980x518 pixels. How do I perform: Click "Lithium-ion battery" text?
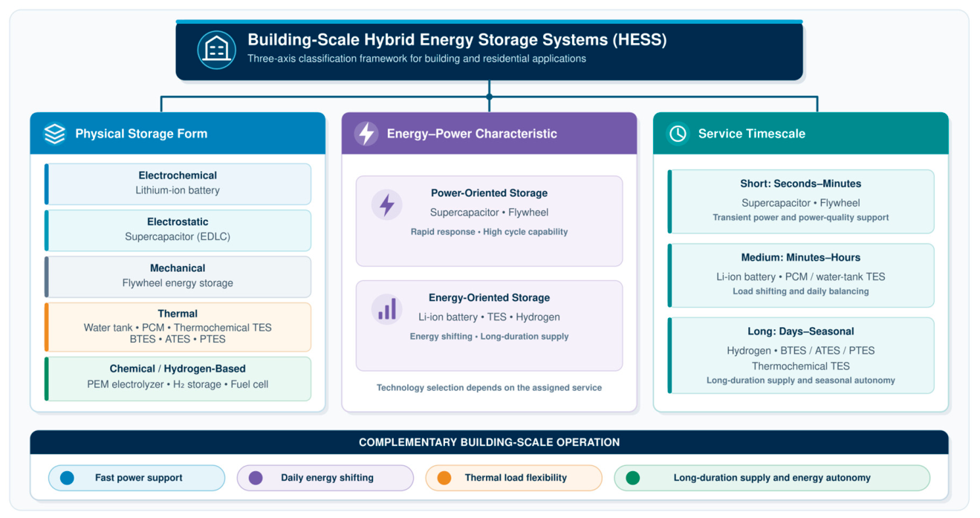(178, 190)
